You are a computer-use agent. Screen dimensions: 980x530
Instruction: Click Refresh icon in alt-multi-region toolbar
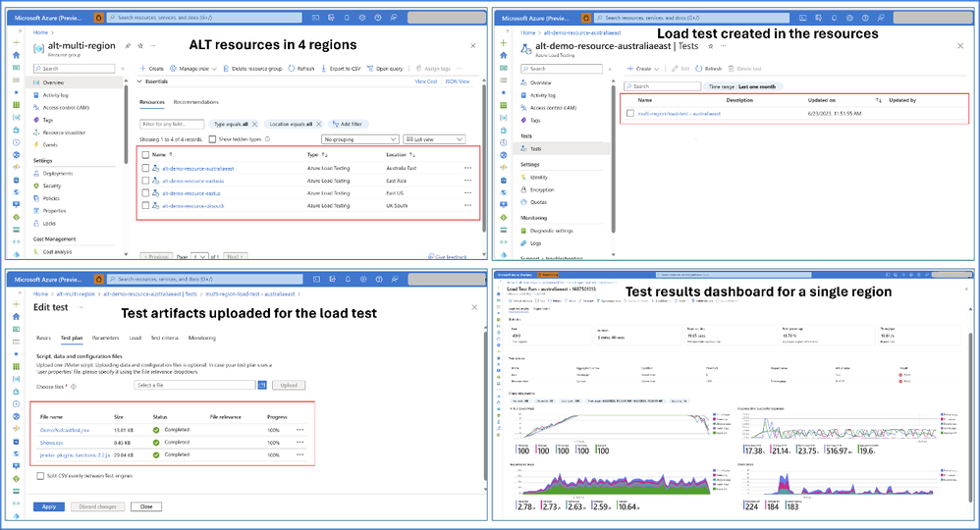(292, 69)
